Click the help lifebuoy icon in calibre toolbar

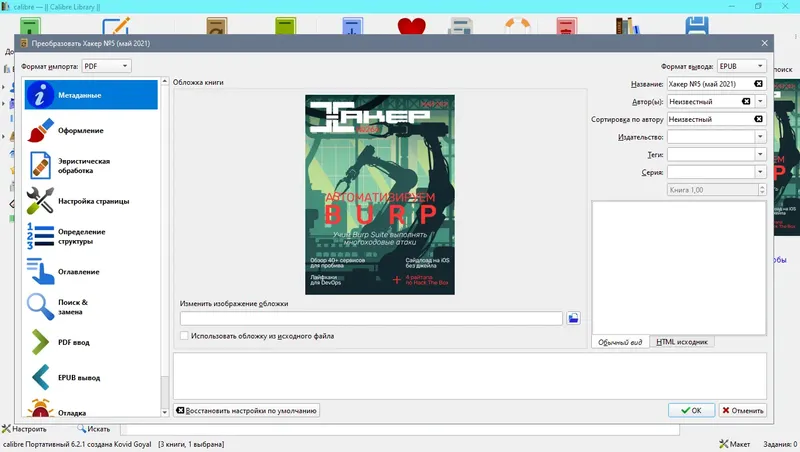coord(517,26)
